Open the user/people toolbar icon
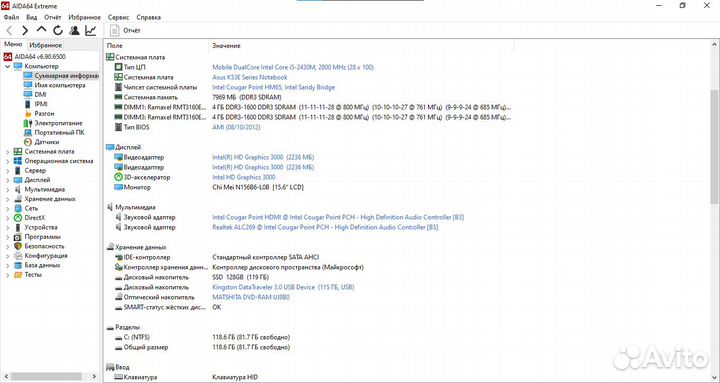Viewport: 720px width, 383px height. coord(74,31)
